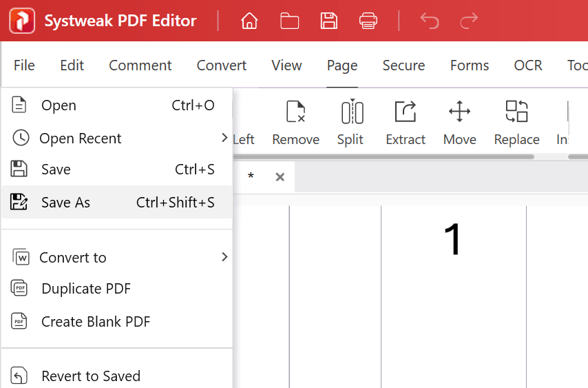Expand the Open Recent submenu arrow

[x=224, y=138]
